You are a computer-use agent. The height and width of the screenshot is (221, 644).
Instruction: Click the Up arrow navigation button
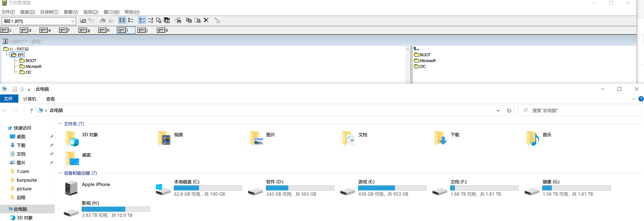[x=31, y=111]
